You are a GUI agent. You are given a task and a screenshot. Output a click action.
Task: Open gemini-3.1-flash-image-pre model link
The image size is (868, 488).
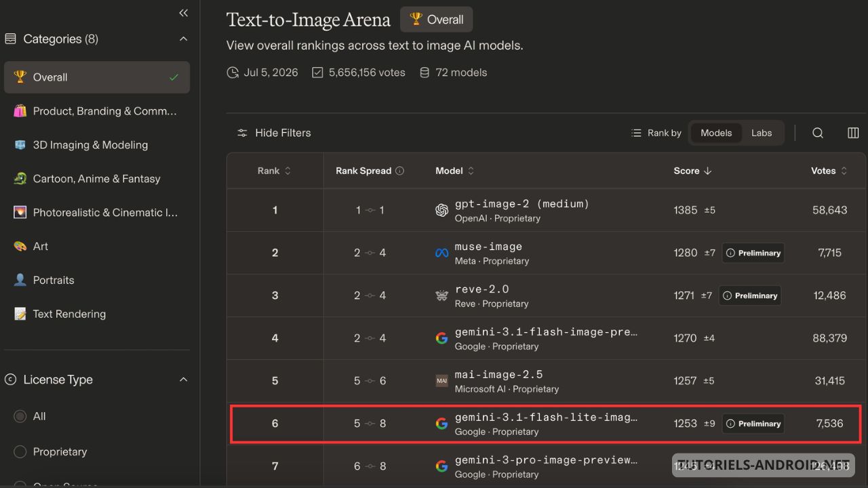(x=546, y=331)
